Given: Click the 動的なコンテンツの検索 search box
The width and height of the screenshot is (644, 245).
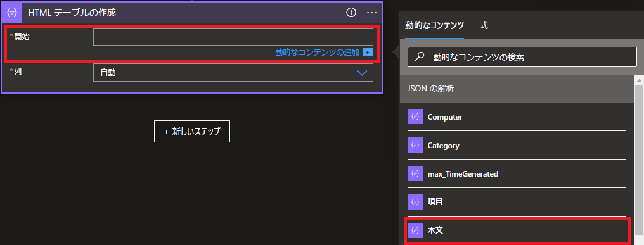Looking at the screenshot, I should click(x=522, y=57).
